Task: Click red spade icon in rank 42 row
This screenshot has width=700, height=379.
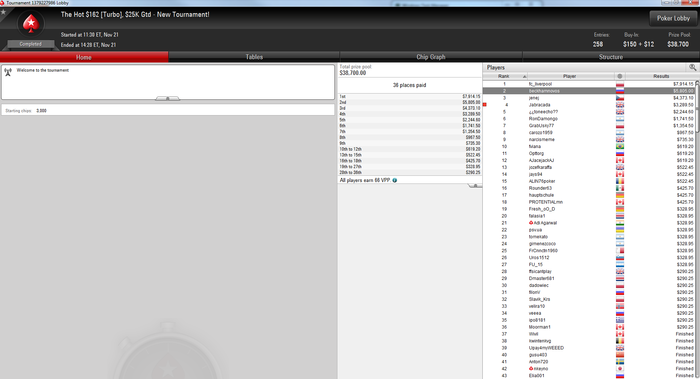Action: [531, 369]
